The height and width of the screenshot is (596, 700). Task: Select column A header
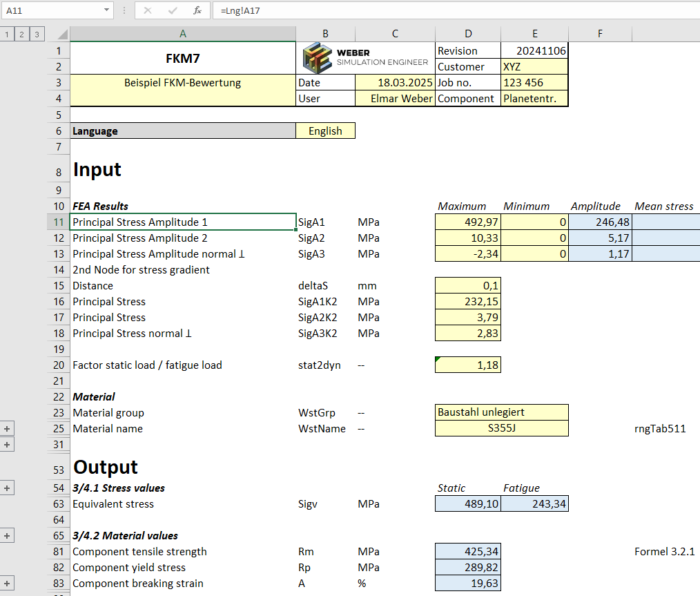[183, 34]
